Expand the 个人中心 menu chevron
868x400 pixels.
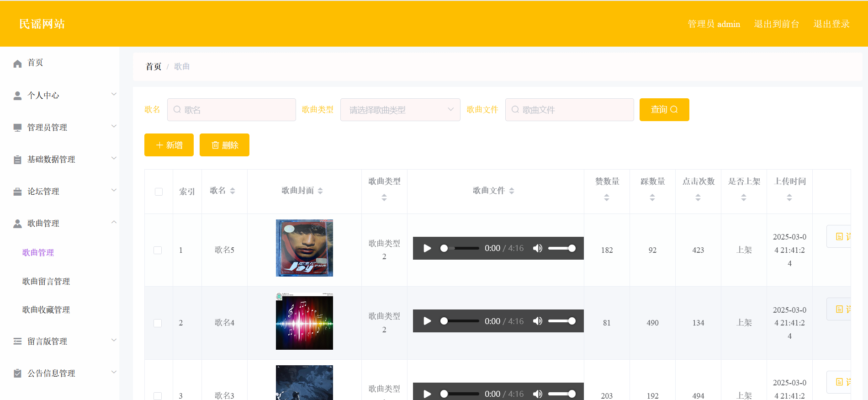tap(114, 94)
